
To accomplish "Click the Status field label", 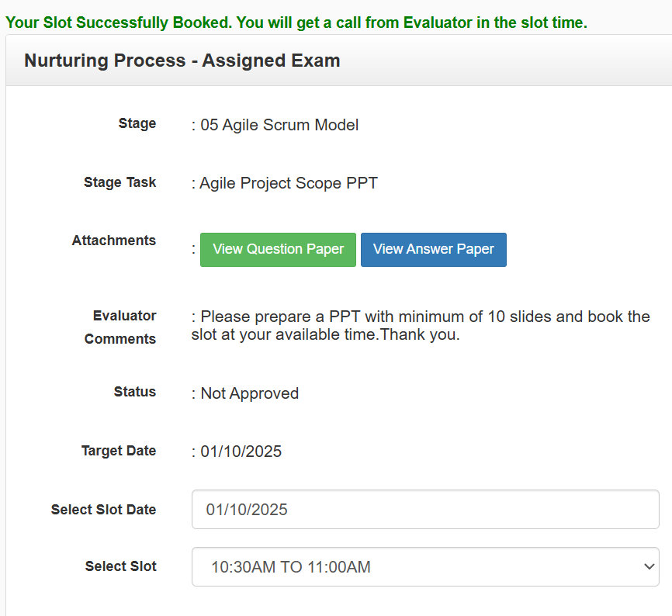I will (134, 392).
